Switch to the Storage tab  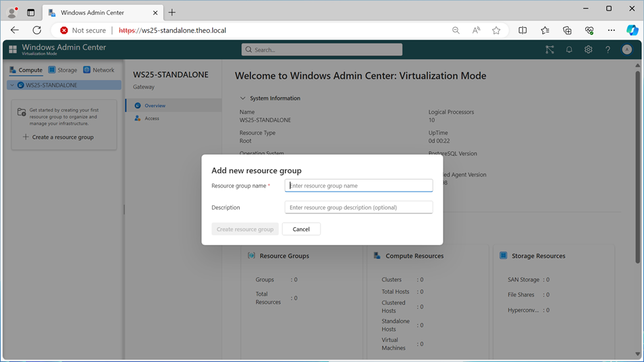tap(63, 70)
